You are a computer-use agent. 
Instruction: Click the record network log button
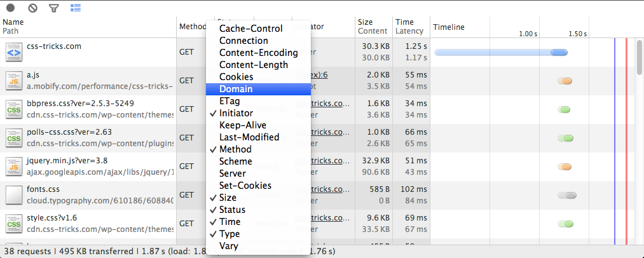pos(10,8)
